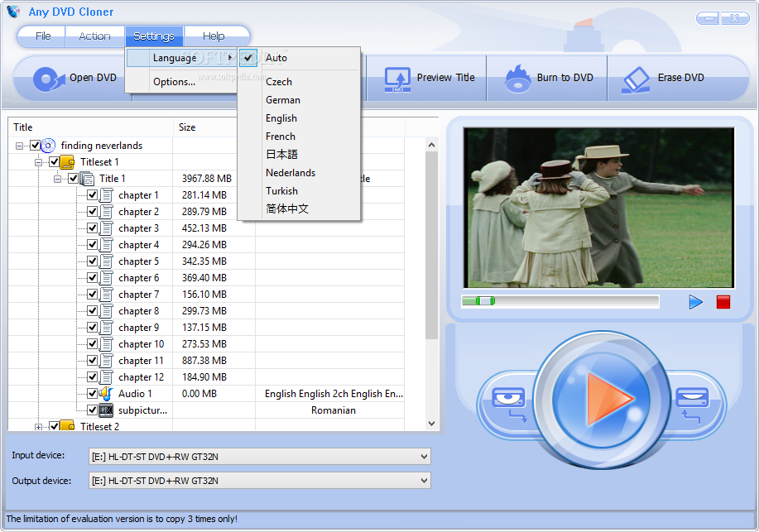Uncheck the Audio 1 checkbox
Screen dimensions: 759x532
[92, 394]
